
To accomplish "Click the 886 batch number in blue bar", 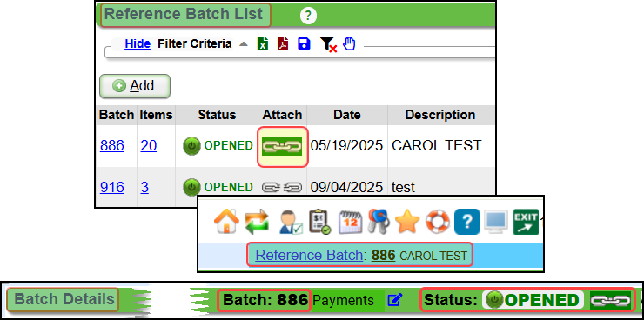I will click(x=383, y=256).
